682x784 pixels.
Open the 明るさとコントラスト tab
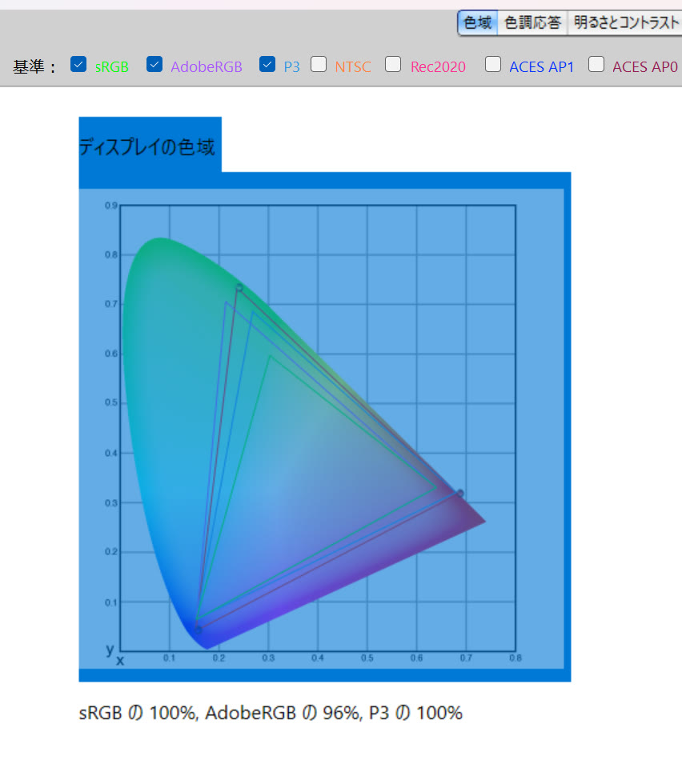625,23
